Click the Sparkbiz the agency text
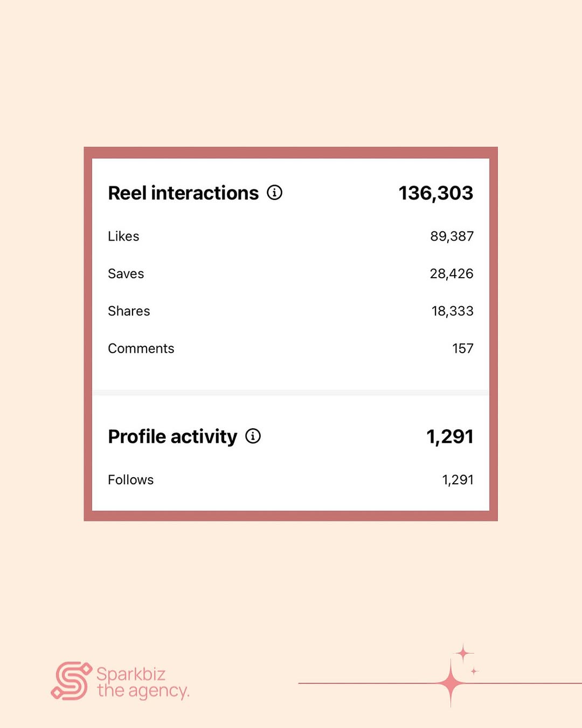582x728 pixels. (143, 682)
